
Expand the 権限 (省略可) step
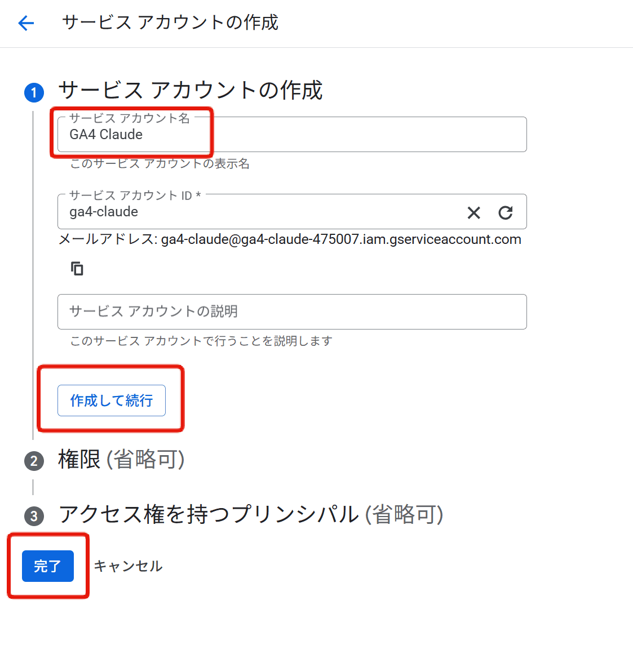[x=121, y=460]
